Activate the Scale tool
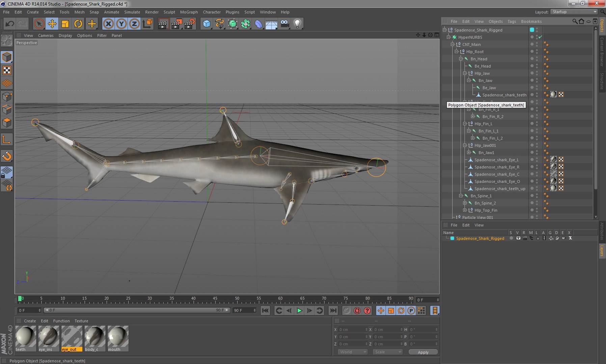 tap(65, 24)
